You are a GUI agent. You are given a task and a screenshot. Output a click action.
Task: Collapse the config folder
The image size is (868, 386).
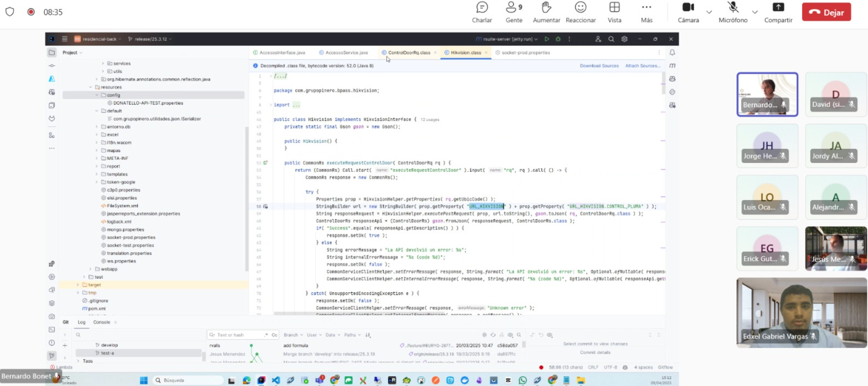(x=97, y=95)
